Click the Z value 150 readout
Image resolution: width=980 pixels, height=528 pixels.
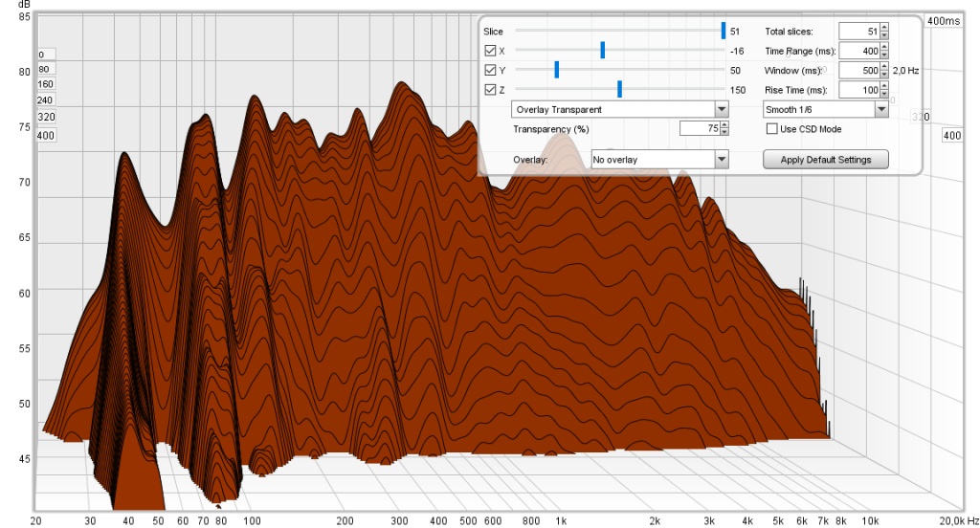click(738, 90)
